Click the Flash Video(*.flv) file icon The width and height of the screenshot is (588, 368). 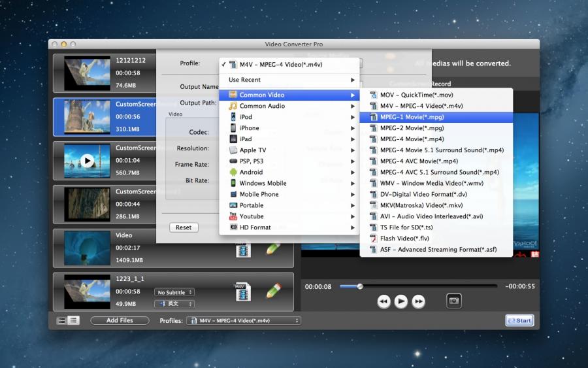click(x=373, y=239)
